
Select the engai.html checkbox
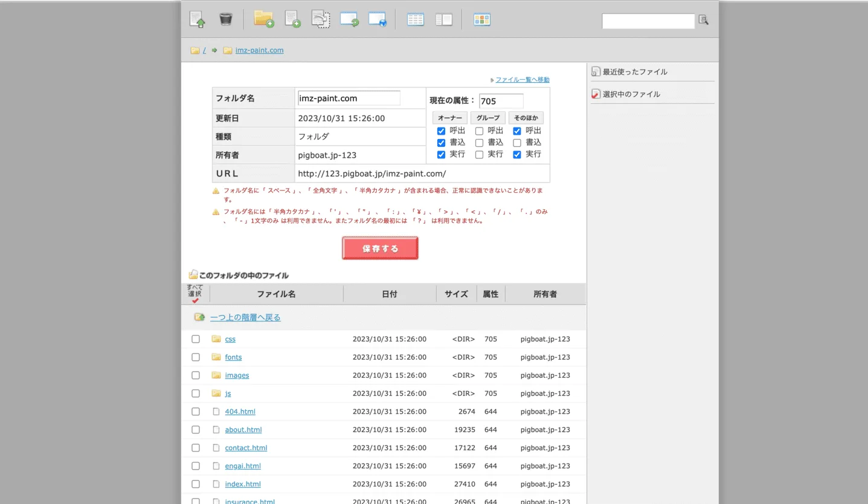[x=196, y=466]
